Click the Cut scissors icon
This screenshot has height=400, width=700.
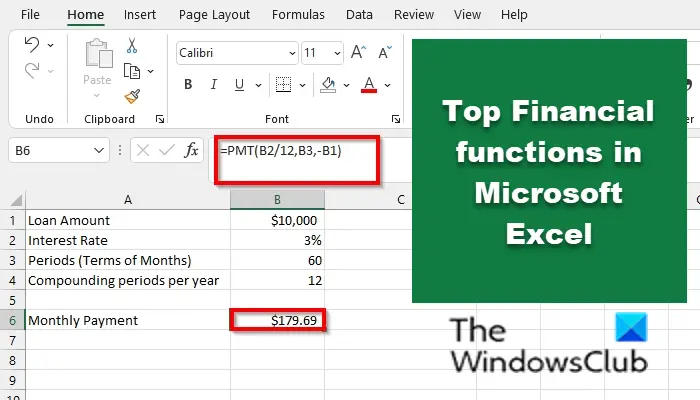pos(132,46)
